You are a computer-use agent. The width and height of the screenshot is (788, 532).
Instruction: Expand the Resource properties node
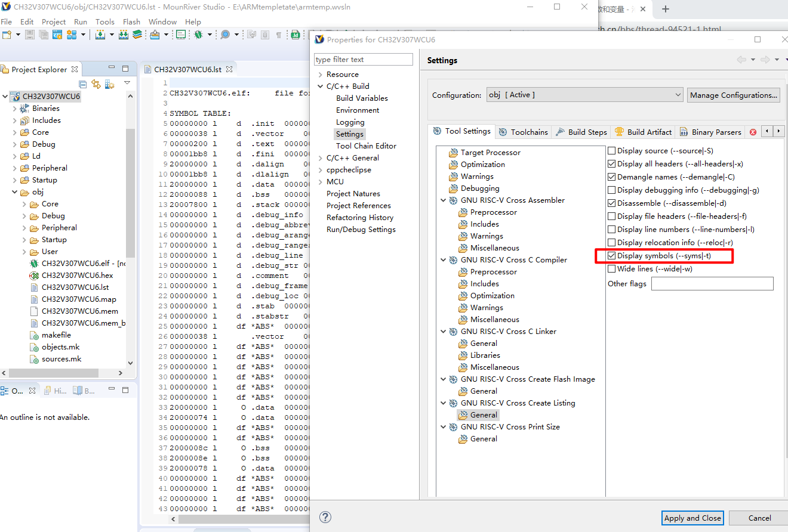(321, 75)
